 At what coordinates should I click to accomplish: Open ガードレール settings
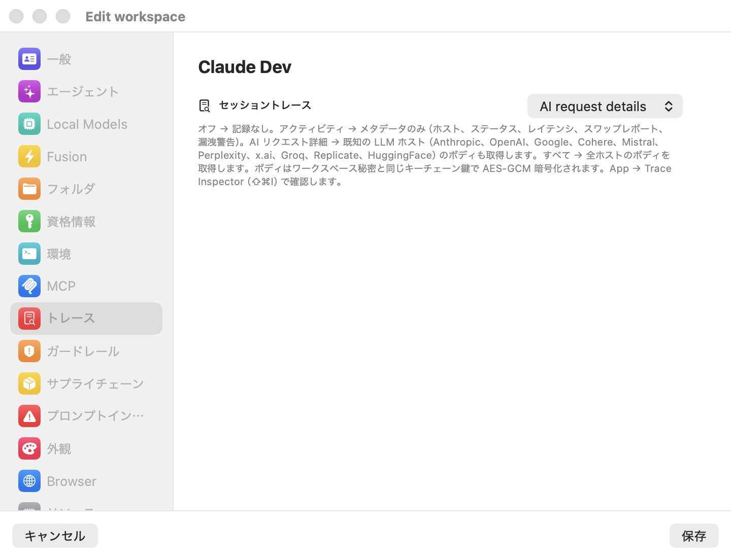point(86,351)
